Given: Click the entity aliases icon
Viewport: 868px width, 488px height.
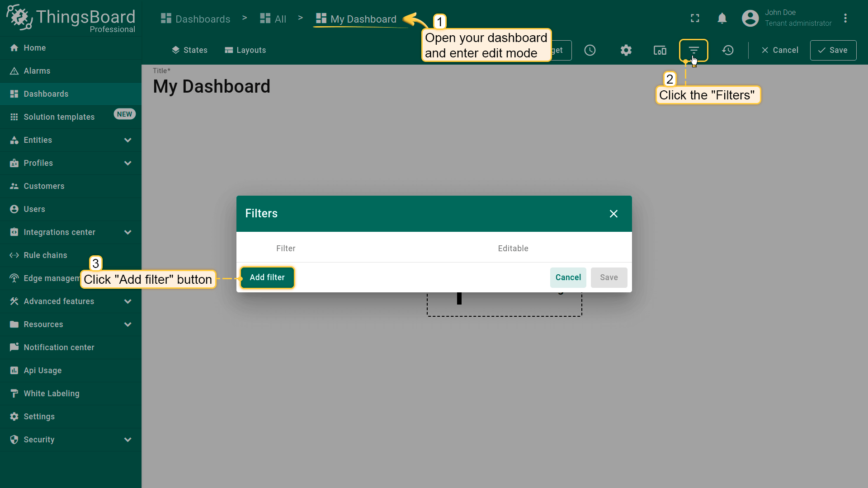Looking at the screenshot, I should coord(660,50).
